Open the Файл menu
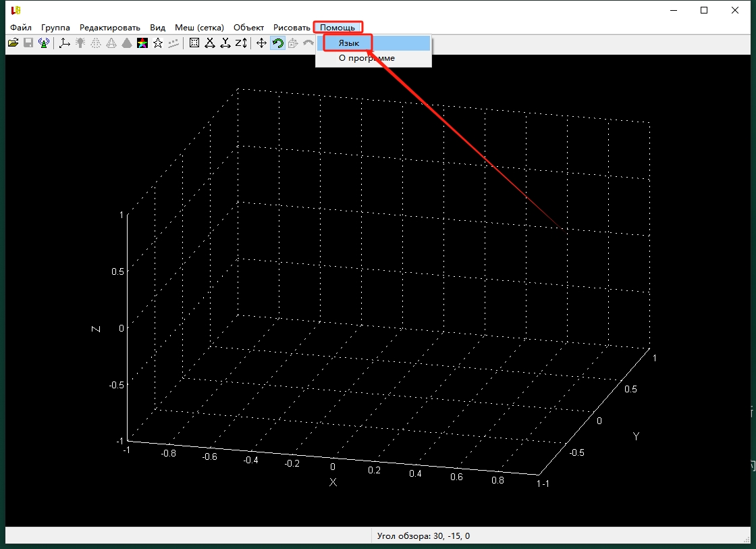This screenshot has height=549, width=756. click(21, 28)
